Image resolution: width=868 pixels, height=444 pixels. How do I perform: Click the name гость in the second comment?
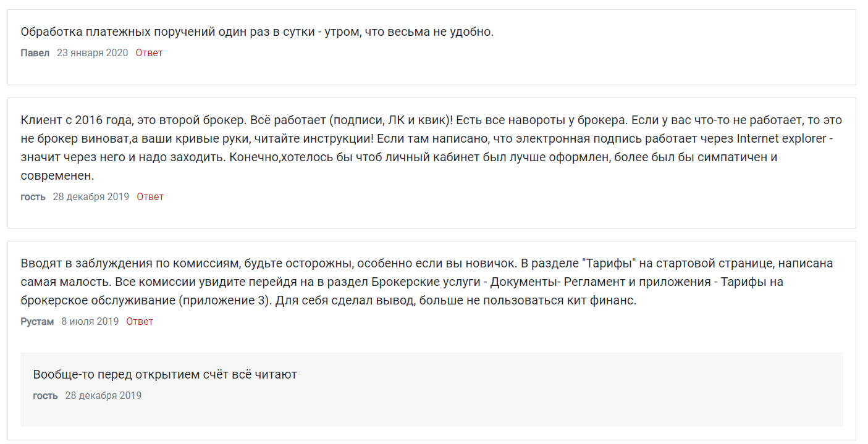point(32,196)
